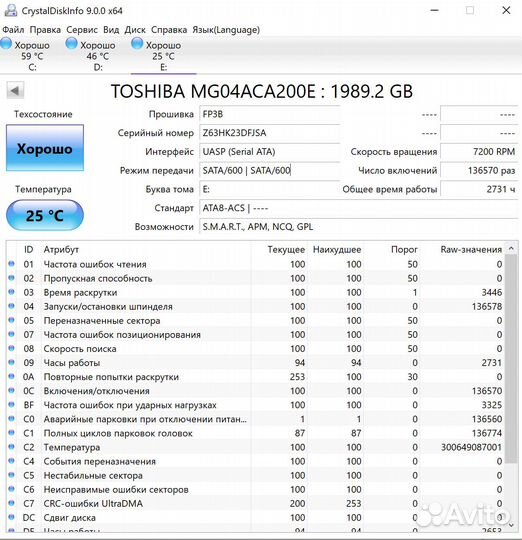
Task: Click status dot for Неисправимые ошибки секторов
Action: [11, 489]
